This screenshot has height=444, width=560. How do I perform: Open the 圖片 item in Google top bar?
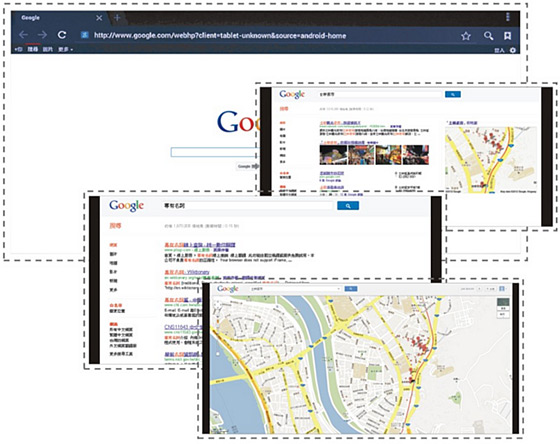pyautogui.click(x=48, y=49)
